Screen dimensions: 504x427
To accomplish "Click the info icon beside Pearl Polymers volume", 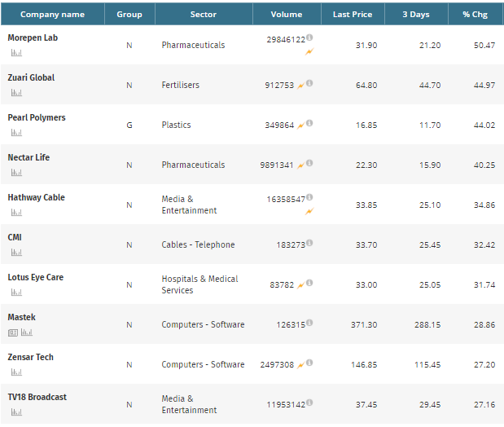I will 309,124.
